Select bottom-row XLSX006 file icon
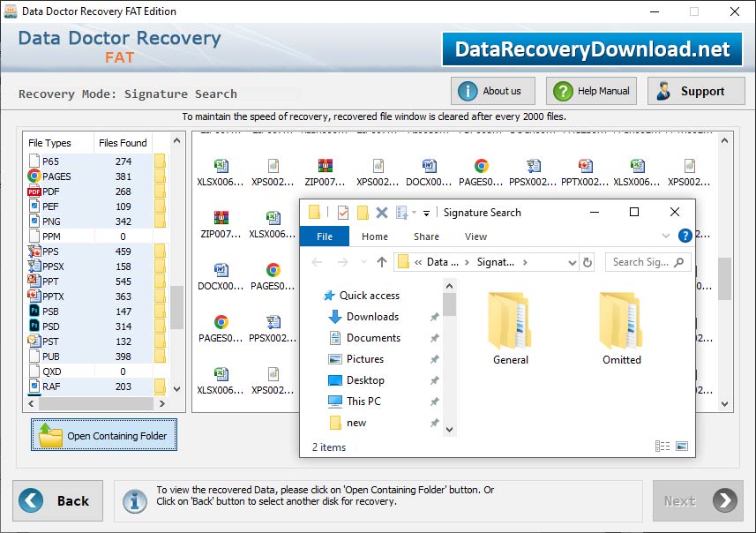This screenshot has height=533, width=756. 221,374
